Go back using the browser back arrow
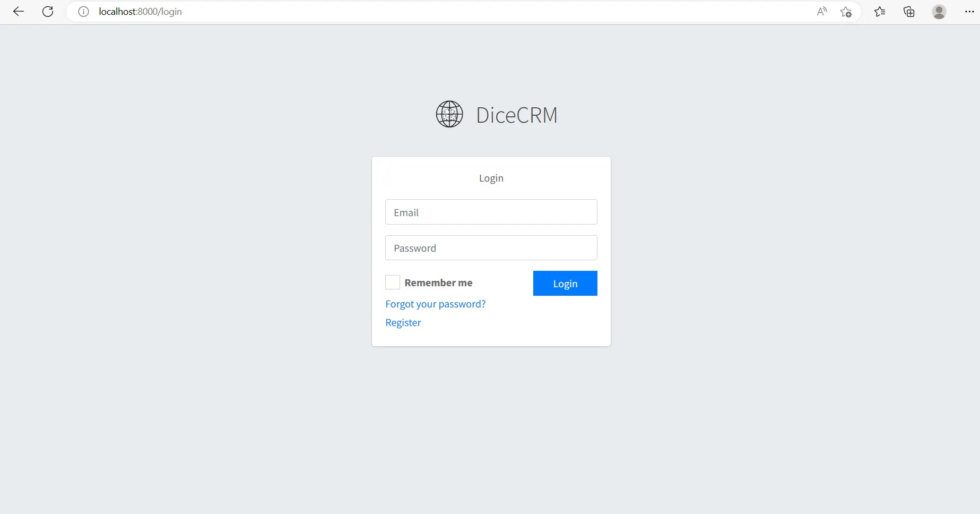The width and height of the screenshot is (980, 514). click(19, 12)
